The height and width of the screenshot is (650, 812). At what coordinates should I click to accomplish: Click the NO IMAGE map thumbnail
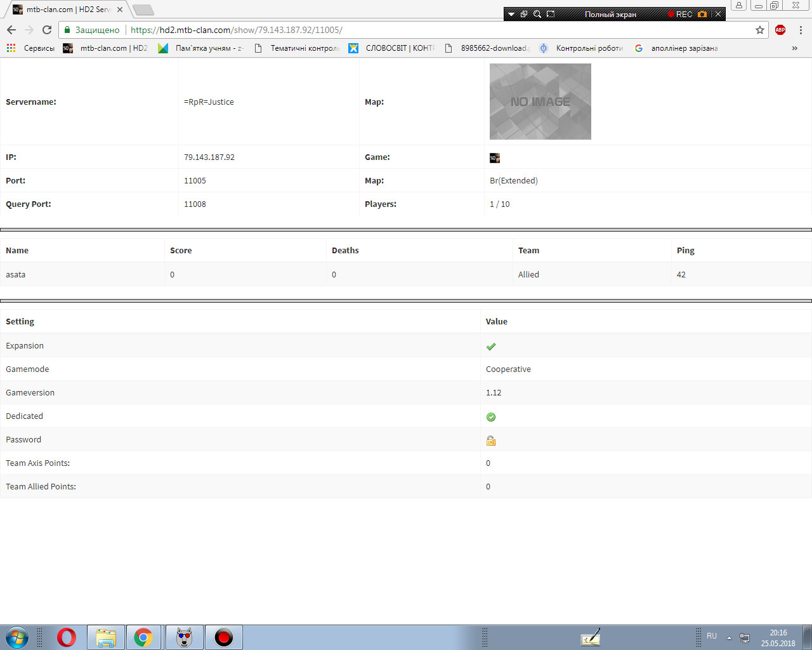[540, 102]
